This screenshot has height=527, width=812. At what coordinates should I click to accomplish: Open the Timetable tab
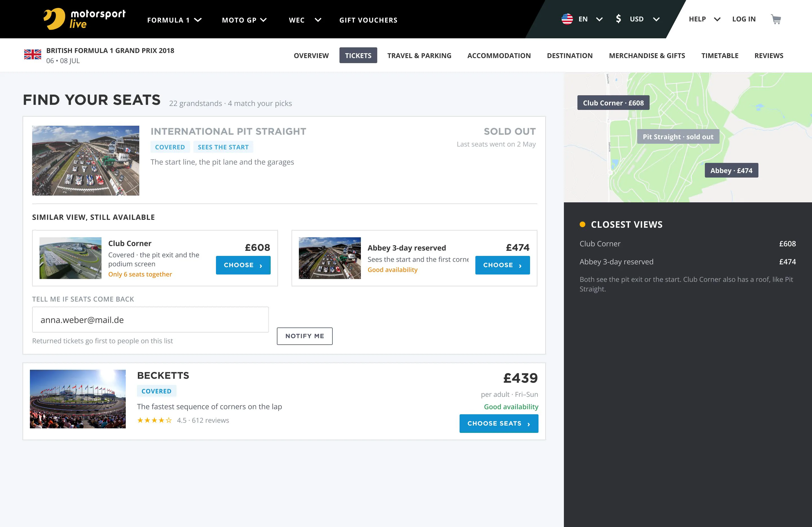click(x=720, y=56)
